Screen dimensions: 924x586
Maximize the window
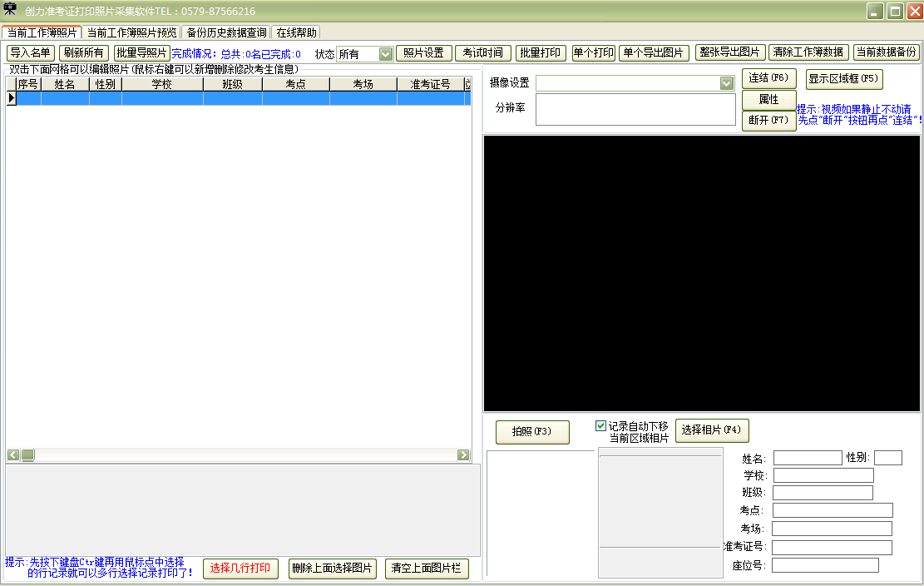tap(895, 11)
